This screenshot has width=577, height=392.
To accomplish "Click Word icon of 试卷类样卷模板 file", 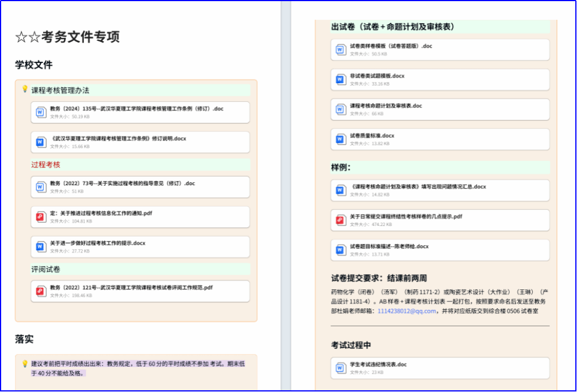I will pos(340,50).
